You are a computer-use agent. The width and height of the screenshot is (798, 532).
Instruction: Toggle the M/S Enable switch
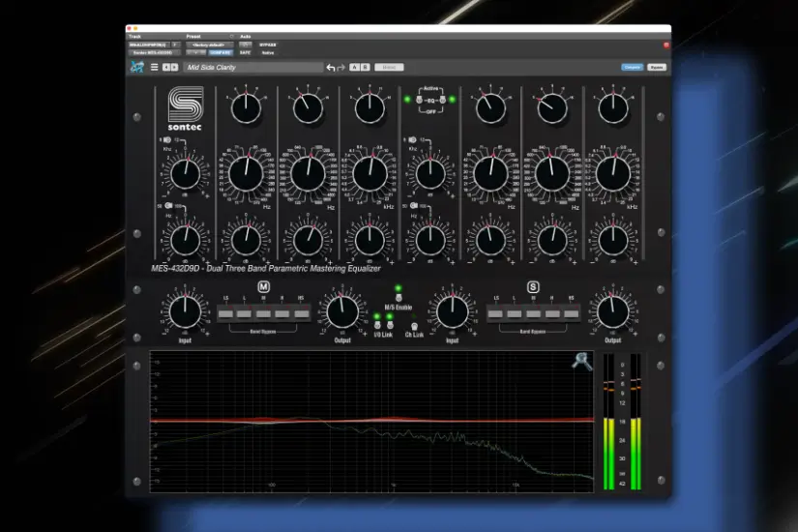(398, 297)
